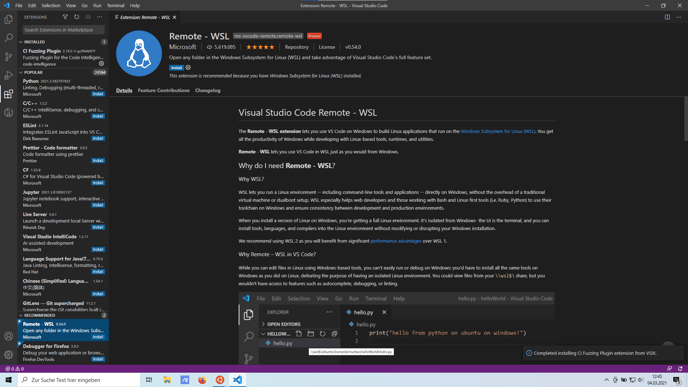This screenshot has width=688, height=387.
Task: Click the errors and warnings status item
Action: point(14,369)
